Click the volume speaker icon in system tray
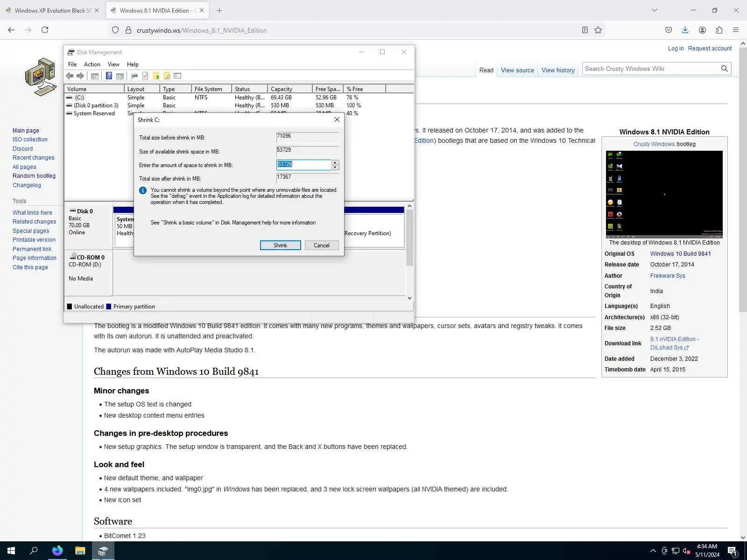The image size is (747, 560). tap(686, 551)
